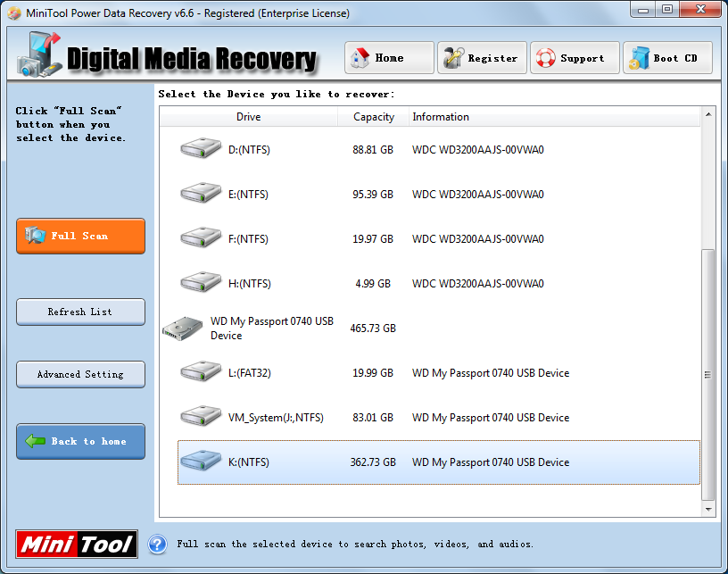Viewport: 728px width, 574px height.
Task: Click the Register key icon
Action: (x=453, y=58)
